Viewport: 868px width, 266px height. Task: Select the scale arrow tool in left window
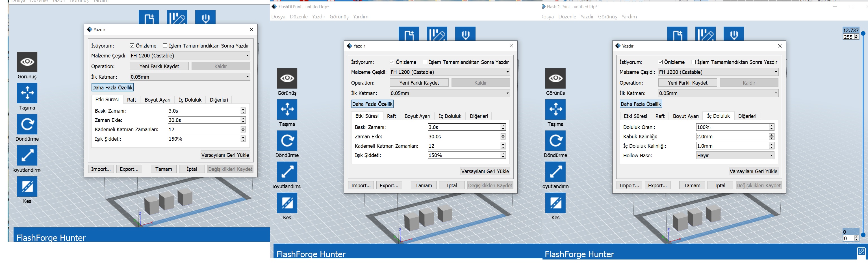click(x=27, y=155)
